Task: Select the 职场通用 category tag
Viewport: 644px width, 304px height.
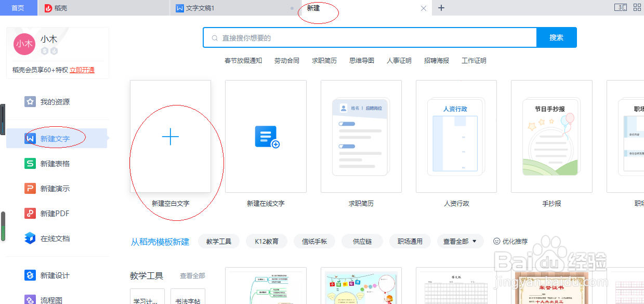Action: (410, 241)
